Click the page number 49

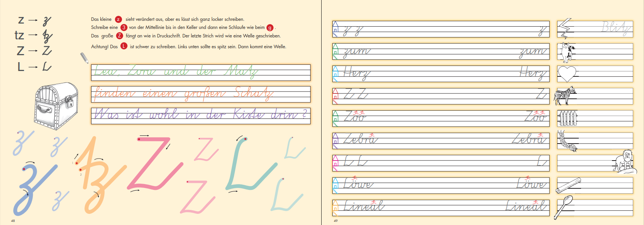pyautogui.click(x=336, y=221)
